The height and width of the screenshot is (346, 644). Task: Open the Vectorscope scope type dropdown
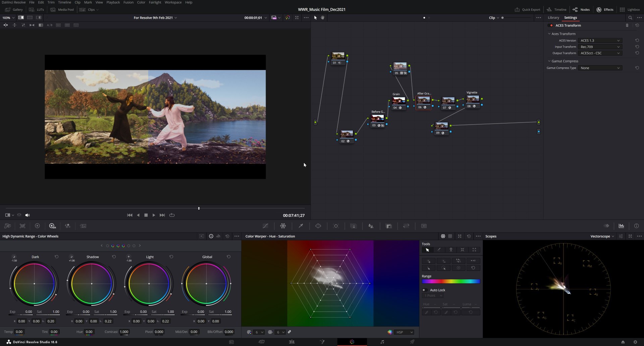click(602, 236)
